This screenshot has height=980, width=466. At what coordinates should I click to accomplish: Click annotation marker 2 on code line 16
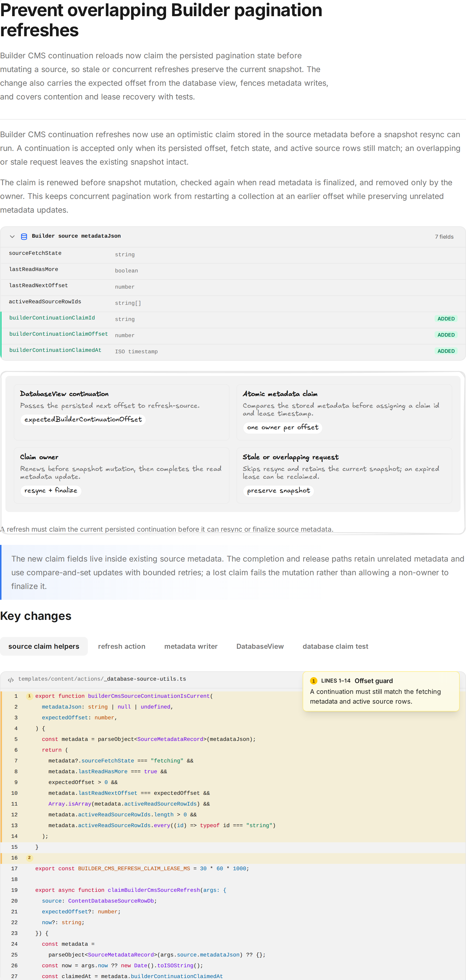[x=29, y=857]
